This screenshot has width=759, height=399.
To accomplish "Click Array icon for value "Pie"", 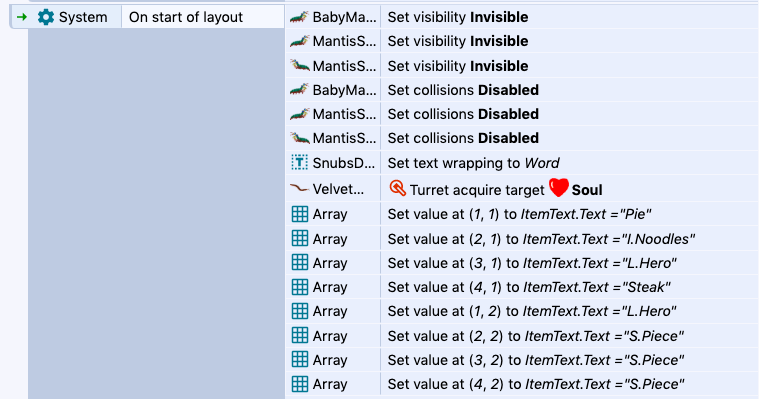I will coord(299,214).
